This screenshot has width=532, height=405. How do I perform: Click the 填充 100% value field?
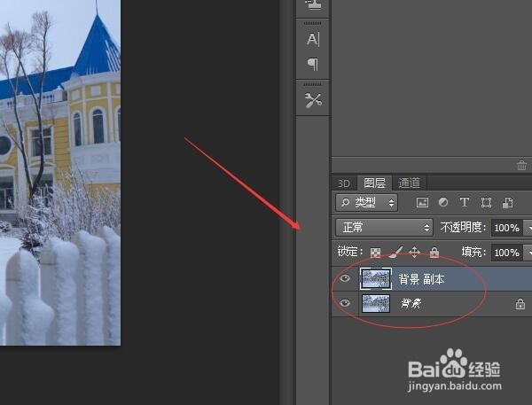point(507,253)
